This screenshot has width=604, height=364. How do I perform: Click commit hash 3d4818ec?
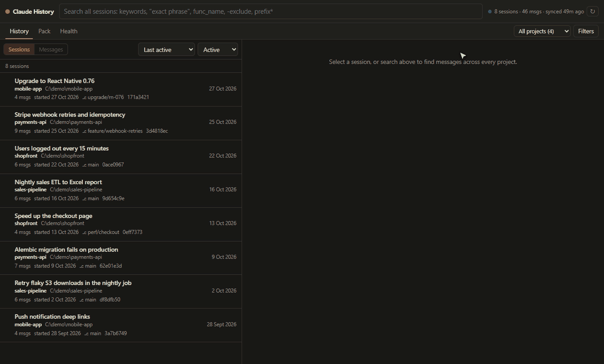[x=157, y=132]
